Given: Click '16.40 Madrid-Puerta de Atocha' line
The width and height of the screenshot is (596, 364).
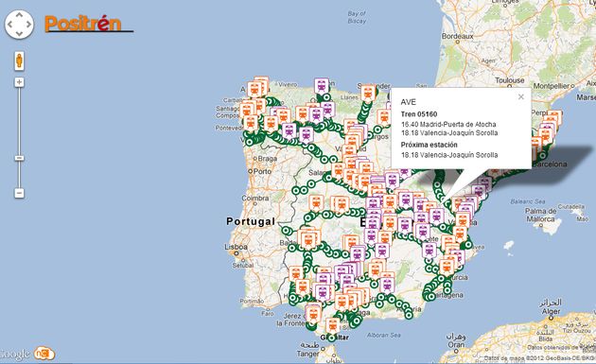Looking at the screenshot, I should tap(448, 124).
